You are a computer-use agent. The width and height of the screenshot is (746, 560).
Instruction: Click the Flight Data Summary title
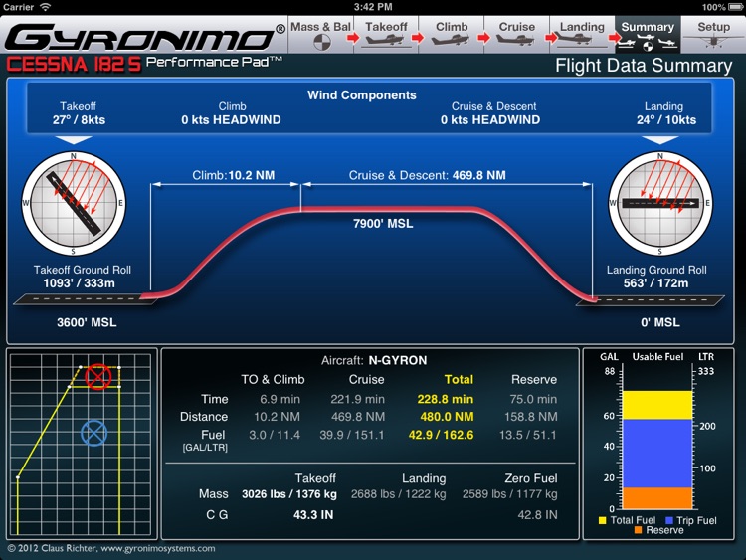click(x=644, y=66)
